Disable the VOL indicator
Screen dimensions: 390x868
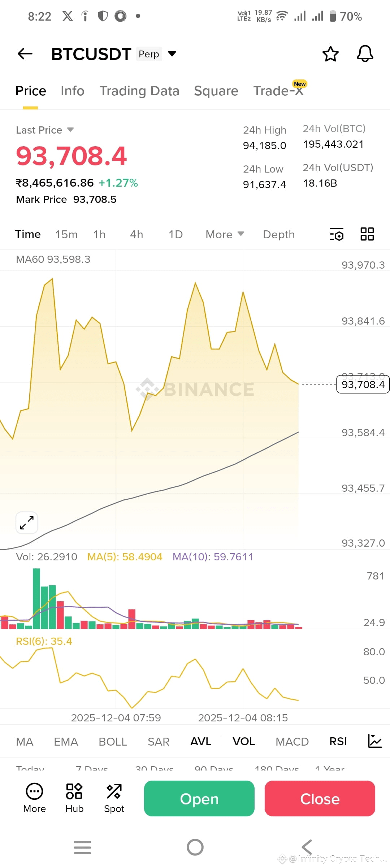click(244, 741)
